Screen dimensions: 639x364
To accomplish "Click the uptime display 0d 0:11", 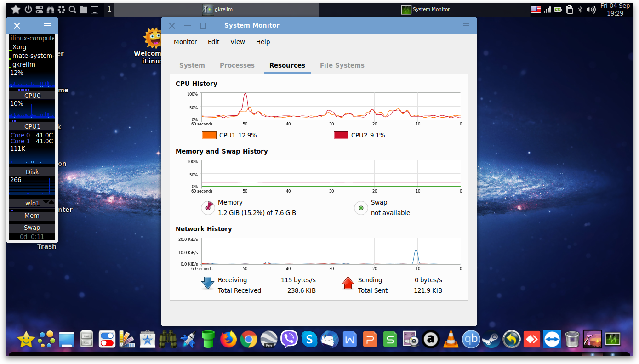I will 32,237.
